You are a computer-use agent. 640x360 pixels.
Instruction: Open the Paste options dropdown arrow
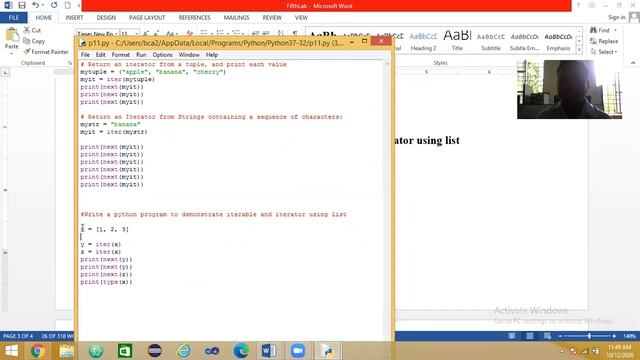point(11,53)
